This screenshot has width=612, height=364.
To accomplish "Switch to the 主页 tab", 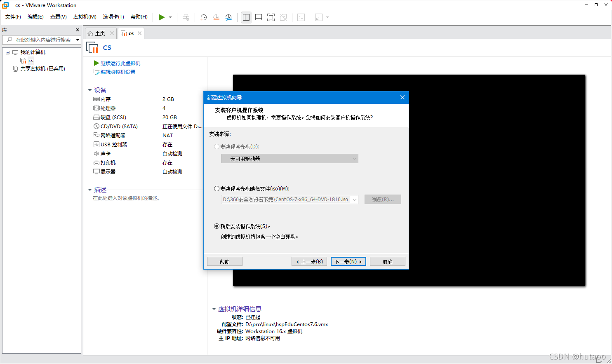I will coord(100,33).
